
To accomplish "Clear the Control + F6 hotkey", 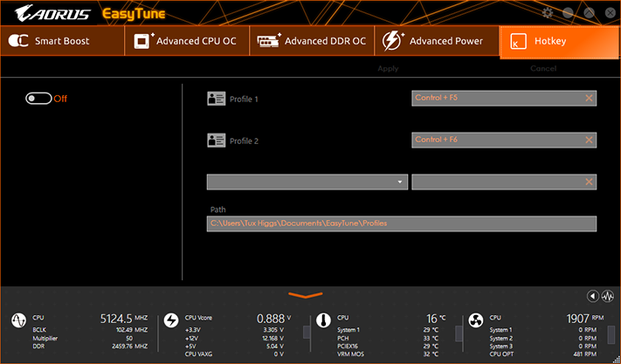I will 589,140.
